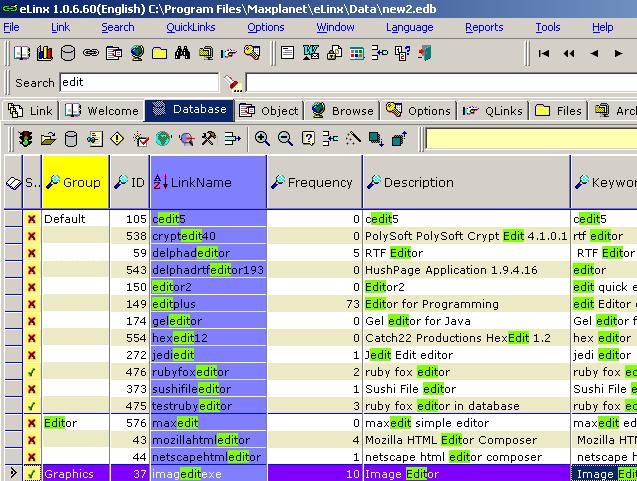
Task: Click the 'editplus' LinkName cell
Action: pos(208,304)
